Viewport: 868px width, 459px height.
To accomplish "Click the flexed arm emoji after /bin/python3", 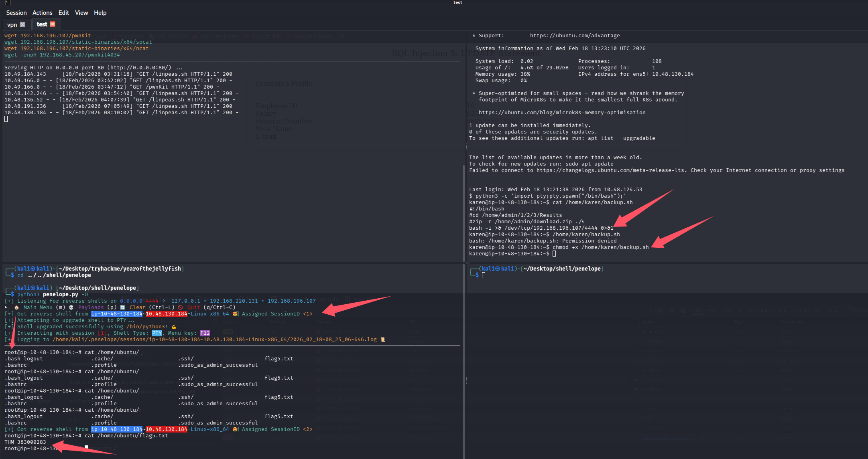I will 174,327.
